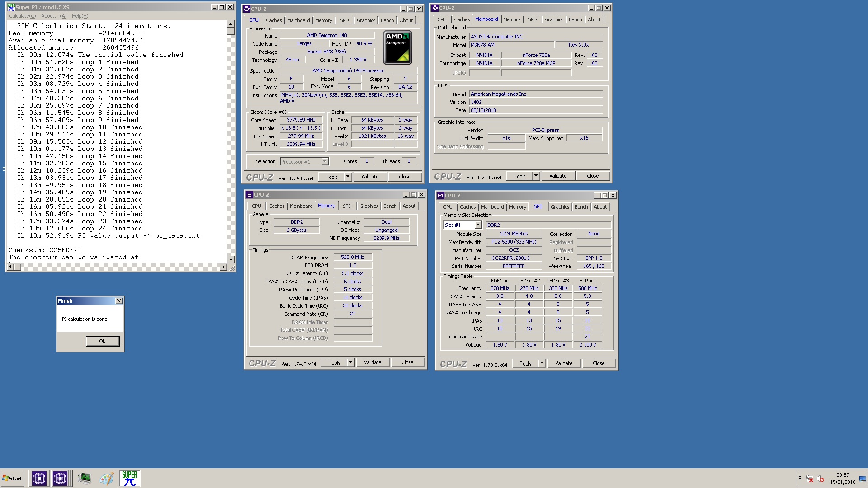
Task: Click the muted speaker tray icon
Action: tap(821, 479)
